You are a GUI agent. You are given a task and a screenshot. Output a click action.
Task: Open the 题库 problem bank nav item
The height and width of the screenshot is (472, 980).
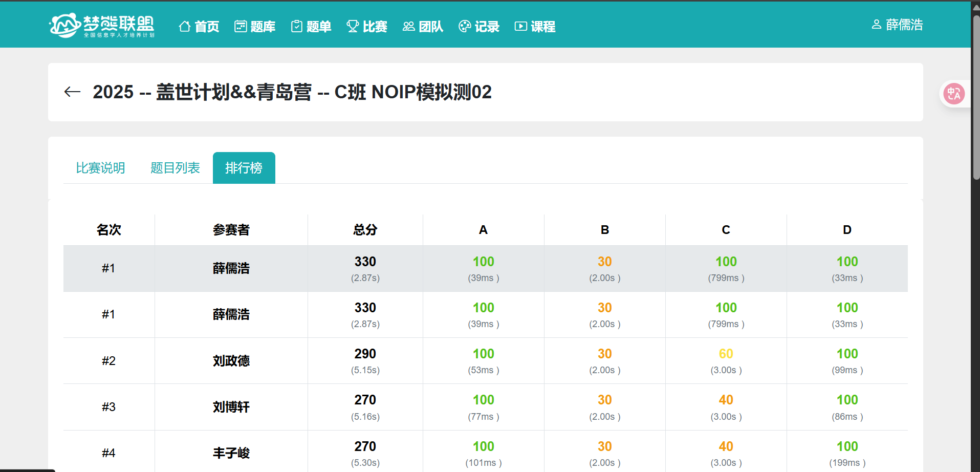[x=255, y=27]
